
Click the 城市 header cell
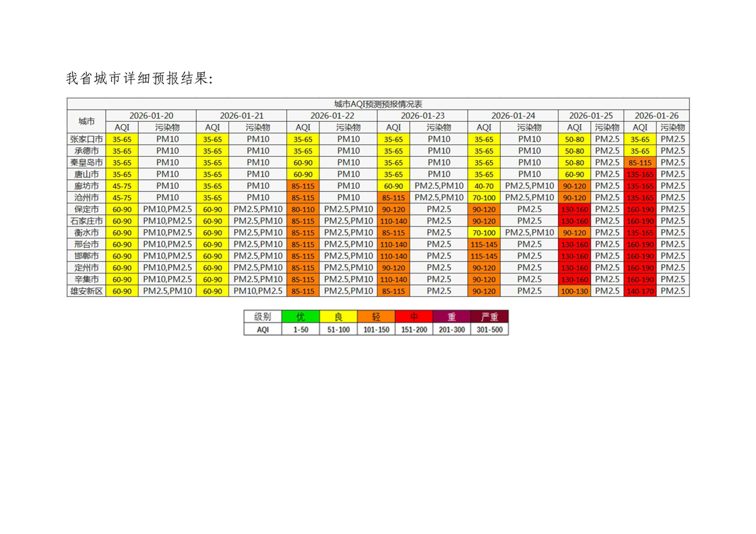[87, 121]
